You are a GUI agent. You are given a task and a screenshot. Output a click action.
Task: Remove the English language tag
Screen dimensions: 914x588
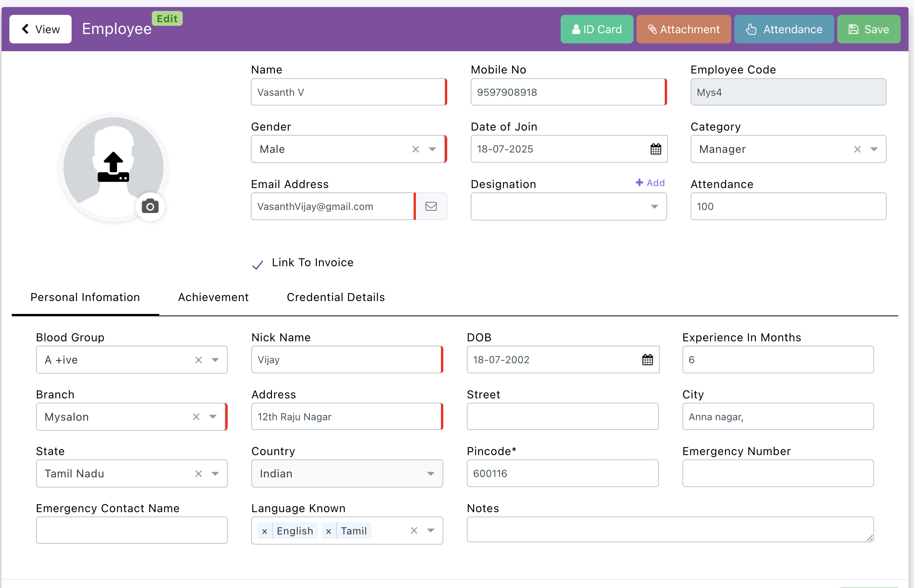coord(264,531)
